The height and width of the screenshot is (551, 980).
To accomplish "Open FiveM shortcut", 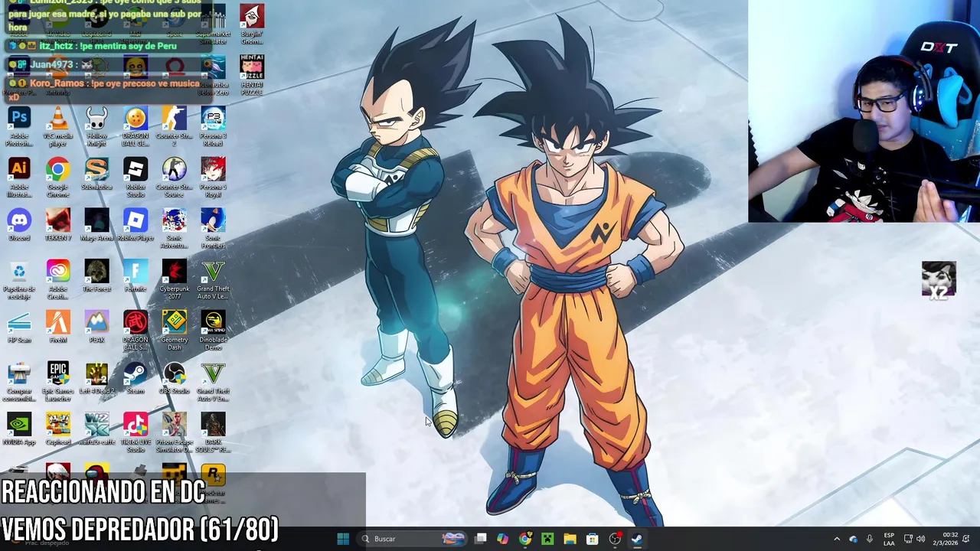I will pyautogui.click(x=58, y=327).
